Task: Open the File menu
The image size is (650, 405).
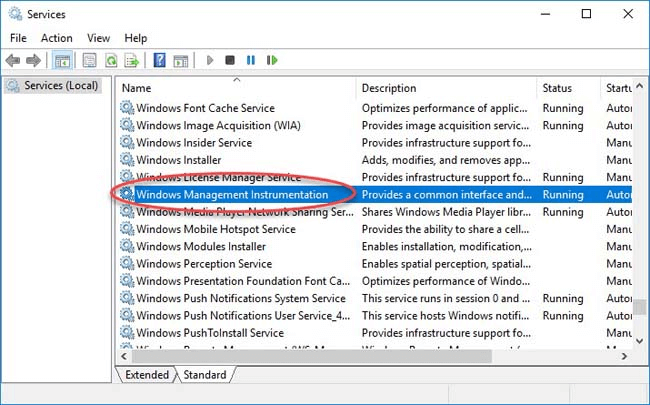Action: 18,38
